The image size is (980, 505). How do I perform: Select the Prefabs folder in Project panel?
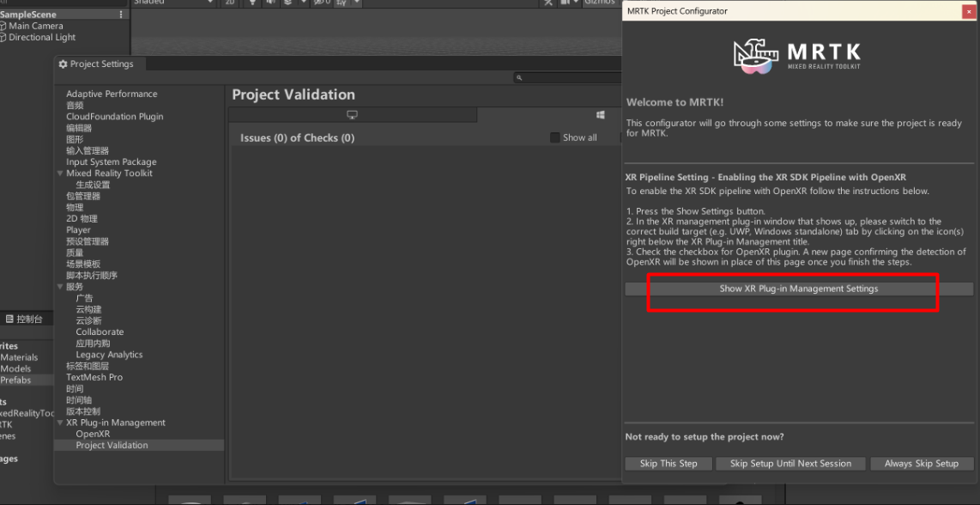pos(15,380)
